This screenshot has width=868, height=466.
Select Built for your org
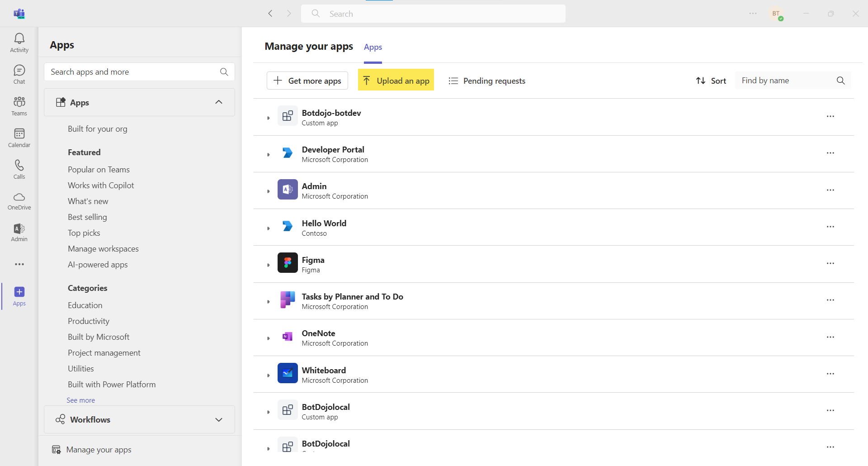[98, 129]
